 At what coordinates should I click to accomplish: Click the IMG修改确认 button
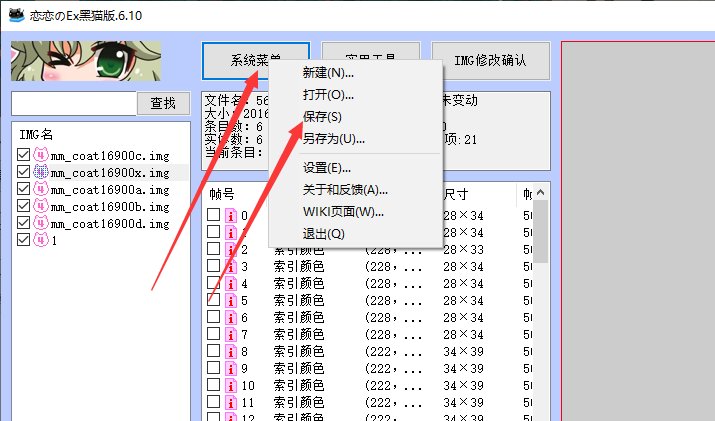[x=489, y=61]
